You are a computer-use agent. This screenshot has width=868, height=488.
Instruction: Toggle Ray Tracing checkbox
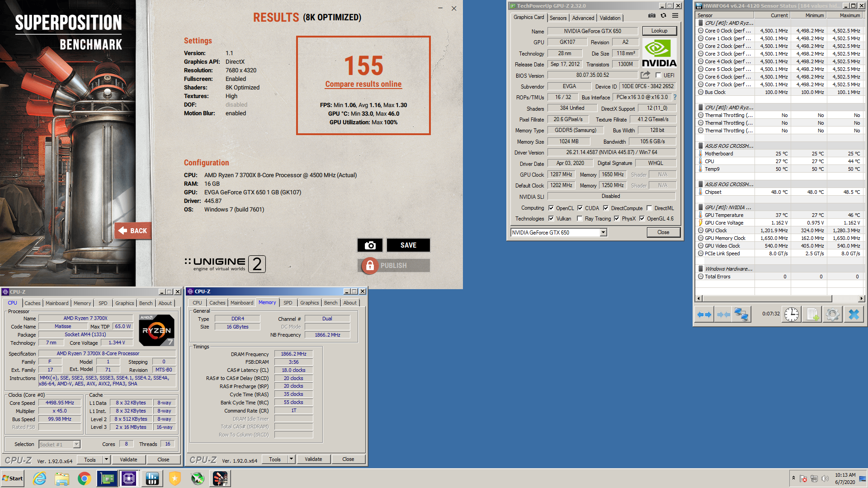[580, 219]
